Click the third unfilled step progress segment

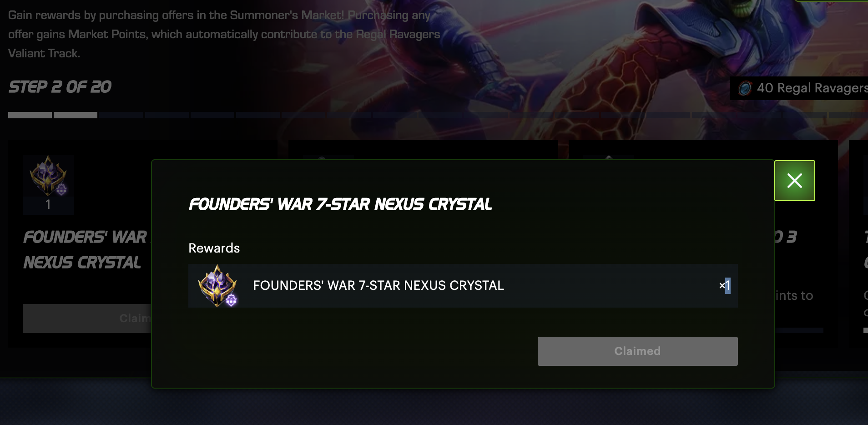pyautogui.click(x=121, y=115)
